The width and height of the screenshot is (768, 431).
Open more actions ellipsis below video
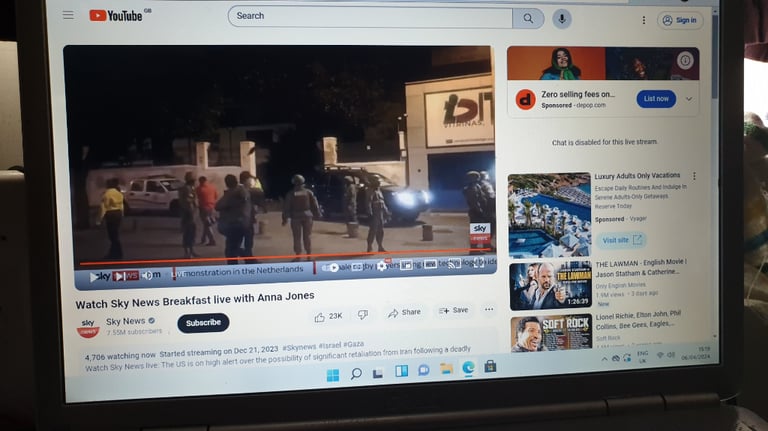[x=489, y=310]
